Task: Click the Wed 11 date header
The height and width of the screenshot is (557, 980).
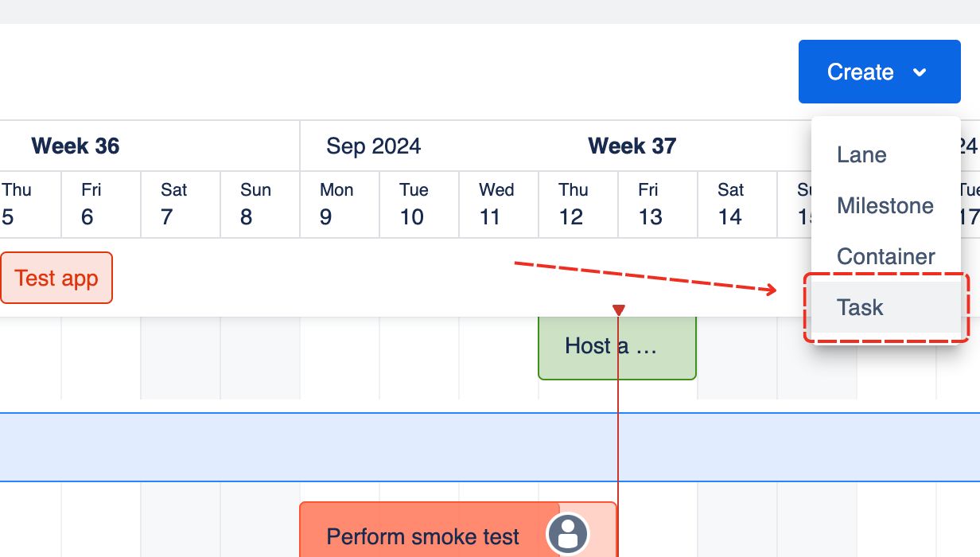Action: [496, 204]
